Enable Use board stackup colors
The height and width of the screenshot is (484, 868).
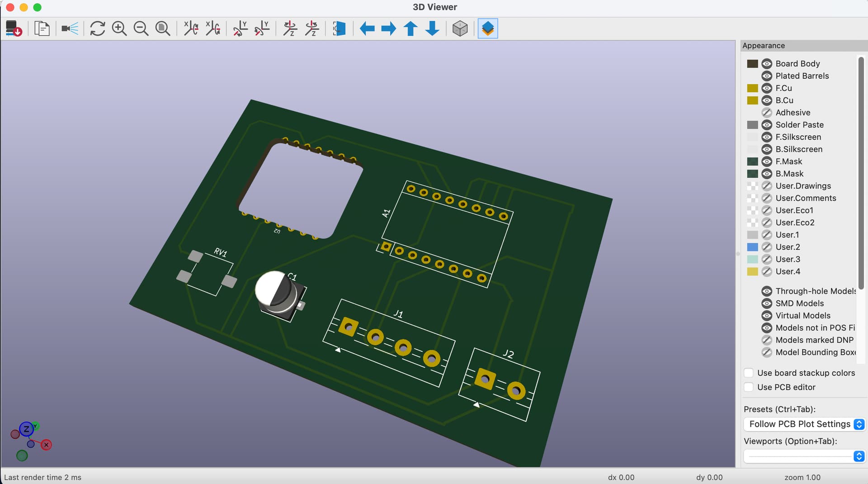pyautogui.click(x=749, y=373)
